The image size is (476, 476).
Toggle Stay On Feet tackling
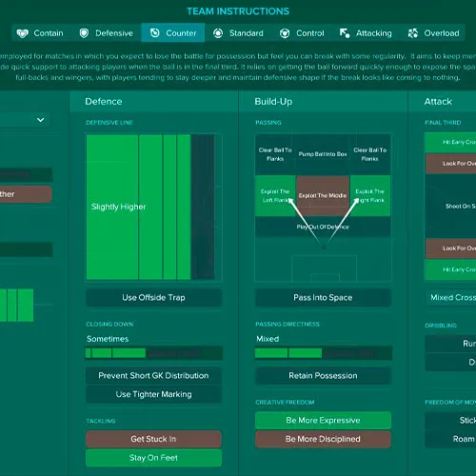[x=153, y=458]
